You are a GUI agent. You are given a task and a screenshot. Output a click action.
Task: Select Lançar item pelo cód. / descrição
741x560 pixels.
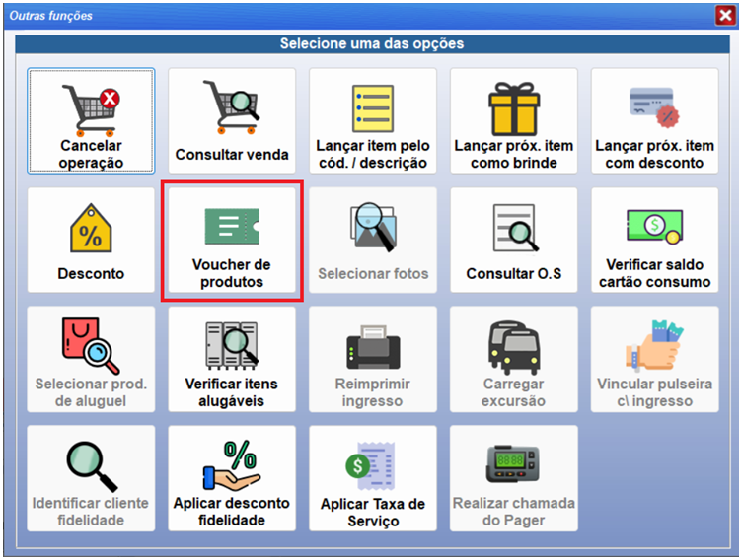pyautogui.click(x=372, y=120)
